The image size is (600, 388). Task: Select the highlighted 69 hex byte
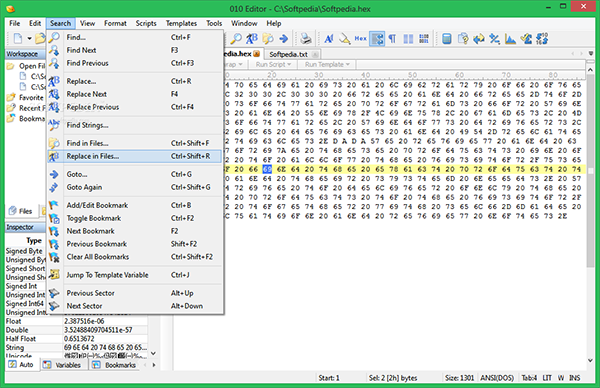(x=267, y=169)
